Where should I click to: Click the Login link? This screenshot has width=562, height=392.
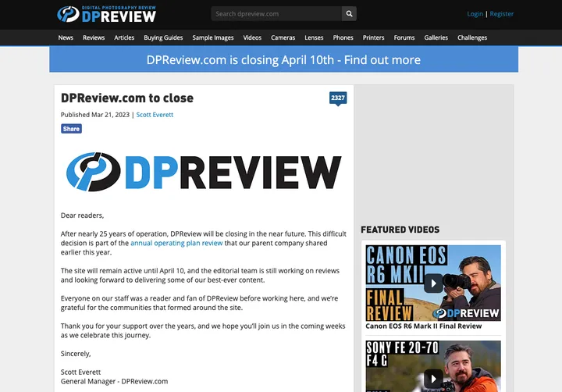click(475, 14)
